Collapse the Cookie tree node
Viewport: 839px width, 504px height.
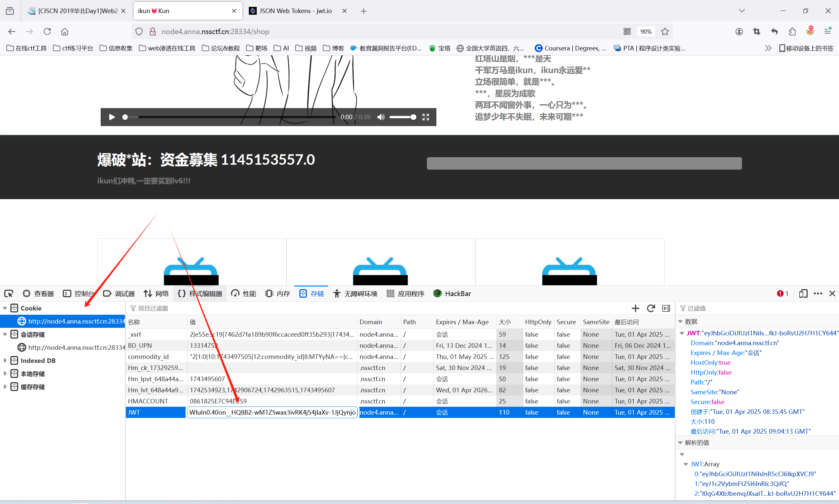point(5,308)
